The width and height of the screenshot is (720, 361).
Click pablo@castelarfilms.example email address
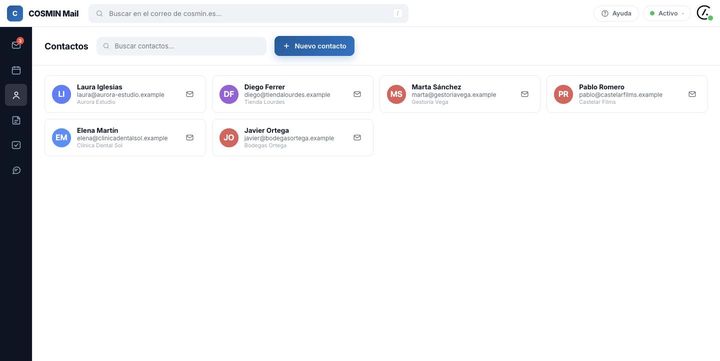click(621, 95)
